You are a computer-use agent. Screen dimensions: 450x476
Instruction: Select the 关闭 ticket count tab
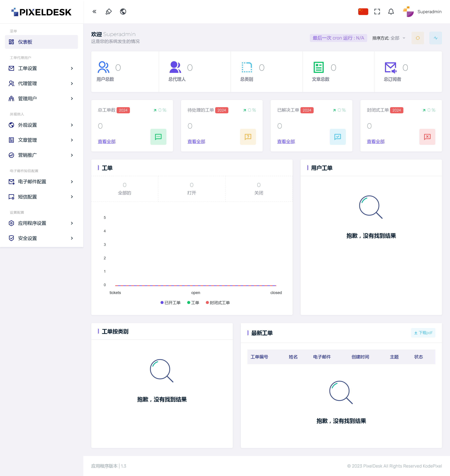259,189
